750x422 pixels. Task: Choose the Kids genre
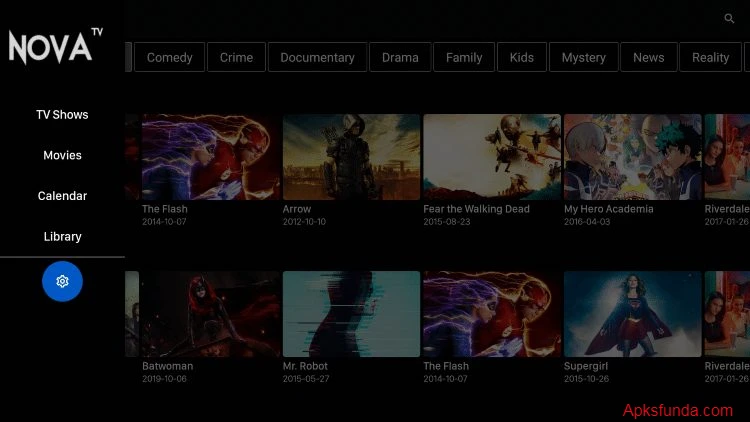point(522,57)
